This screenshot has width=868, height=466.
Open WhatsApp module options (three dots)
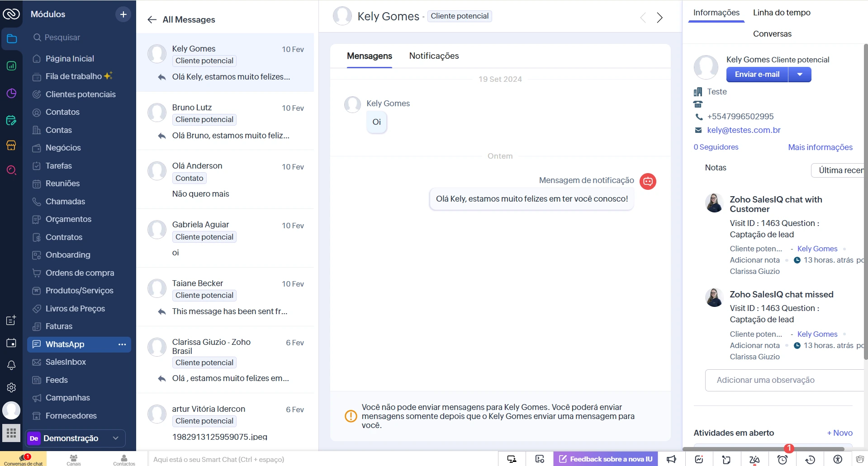tap(122, 344)
